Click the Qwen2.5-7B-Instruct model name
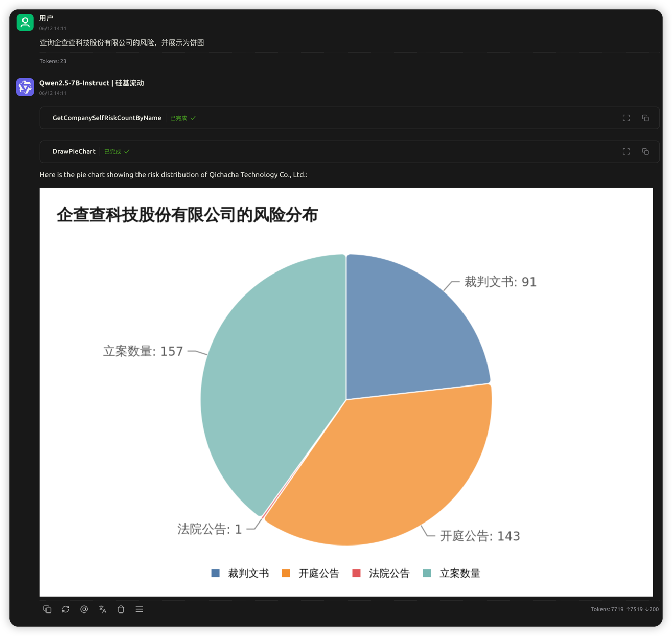This screenshot has height=636, width=672. pyautogui.click(x=74, y=83)
